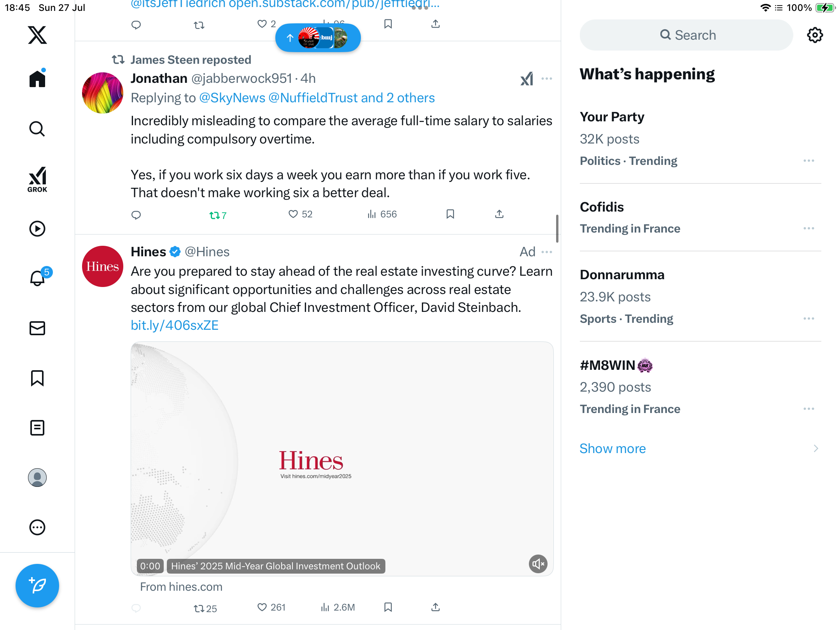Open the Lists sidebar icon
The image size is (840, 630).
point(37,428)
